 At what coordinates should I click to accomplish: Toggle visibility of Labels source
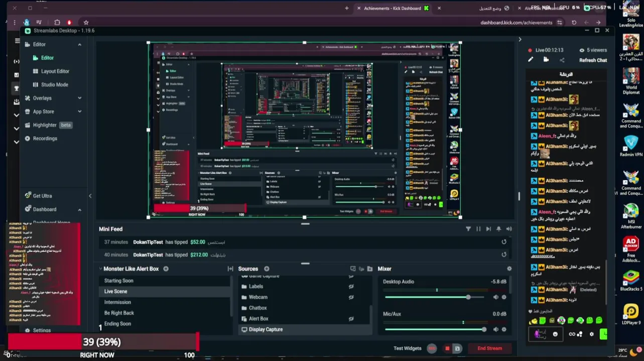click(351, 287)
